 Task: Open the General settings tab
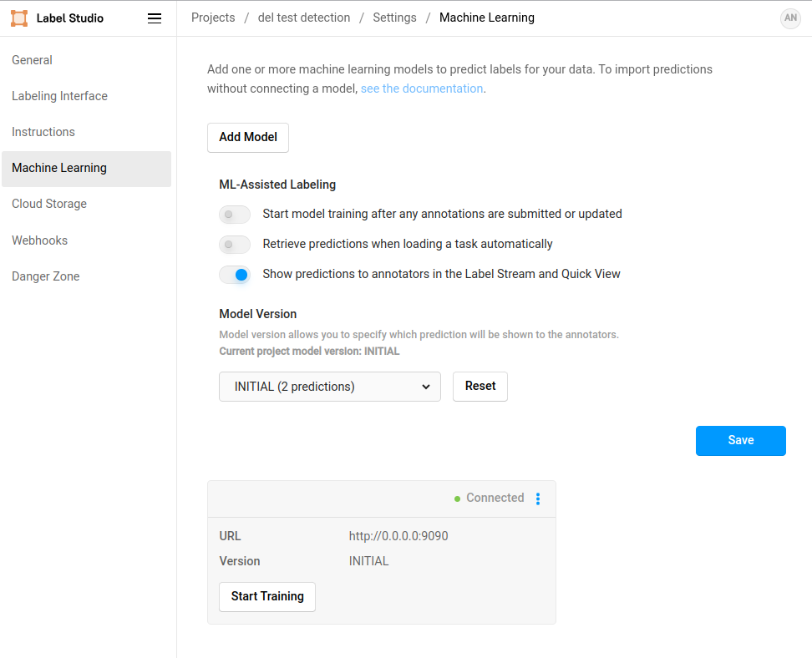pyautogui.click(x=32, y=60)
